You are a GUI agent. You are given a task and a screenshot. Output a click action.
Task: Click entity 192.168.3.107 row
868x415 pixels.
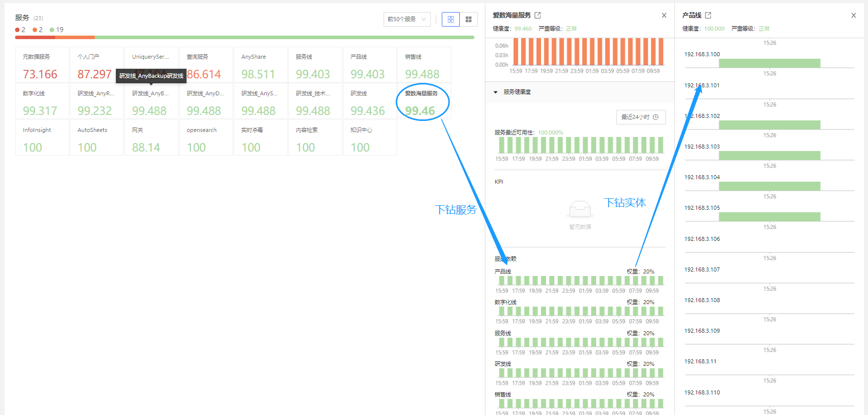click(x=702, y=269)
